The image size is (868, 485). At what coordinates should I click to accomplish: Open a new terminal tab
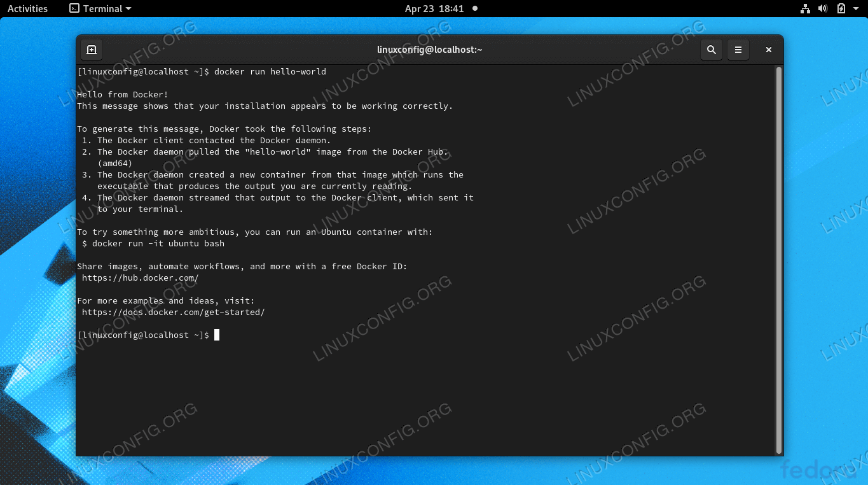92,50
